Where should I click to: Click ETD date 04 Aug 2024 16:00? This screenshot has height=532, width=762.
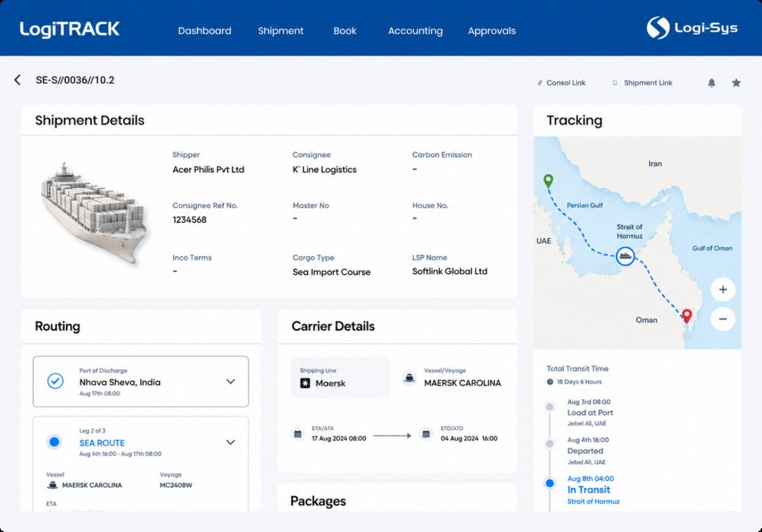469,438
